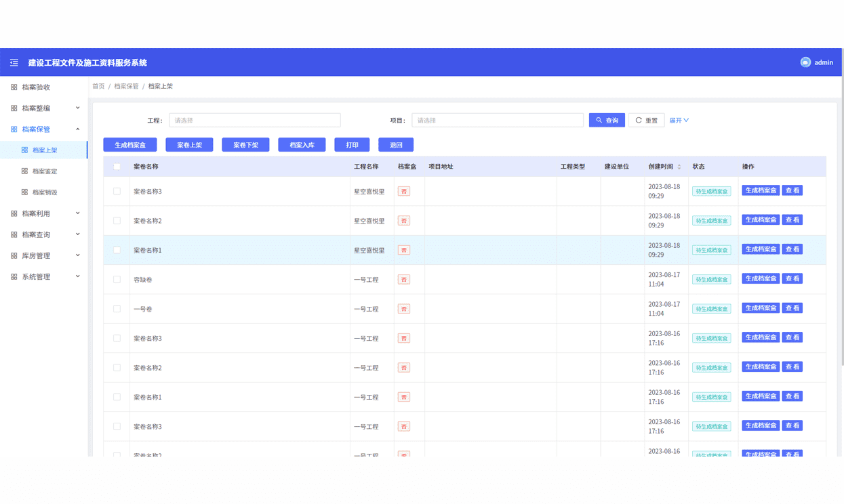Click the magnifier icon on 查询 button
Image resolution: width=844 pixels, height=504 pixels.
[x=599, y=120]
